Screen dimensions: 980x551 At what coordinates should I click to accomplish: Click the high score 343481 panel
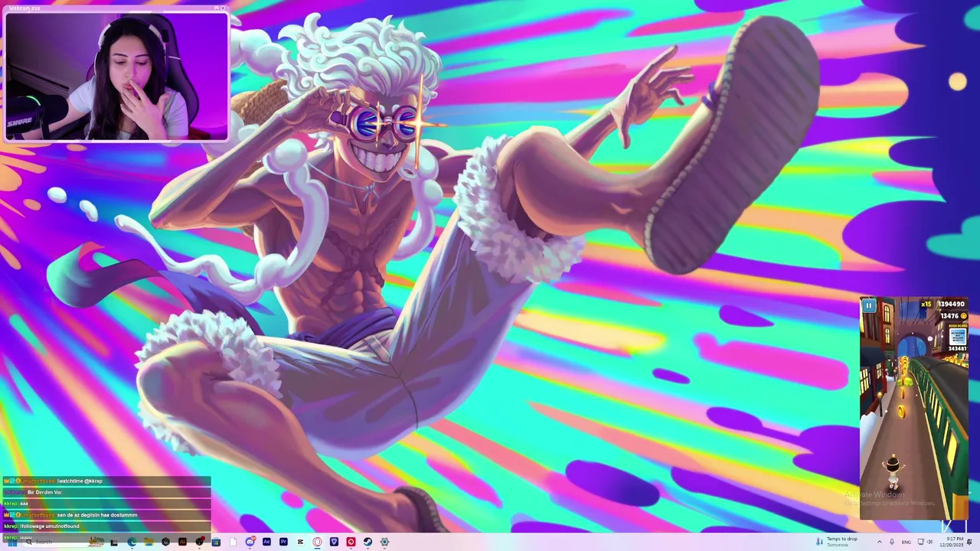(x=958, y=338)
